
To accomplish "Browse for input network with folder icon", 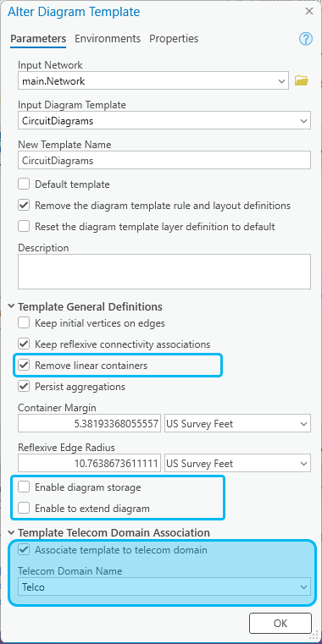I will click(302, 80).
